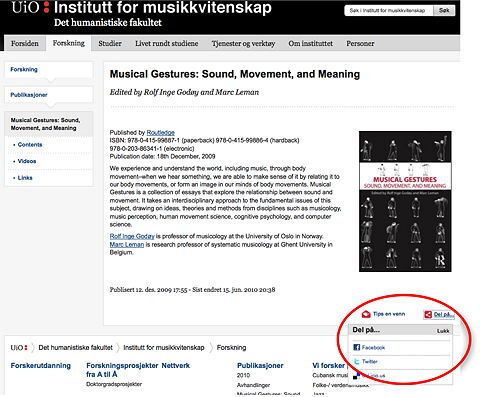The image size is (480, 397).
Task: Open the Personer tab
Action: tap(360, 43)
